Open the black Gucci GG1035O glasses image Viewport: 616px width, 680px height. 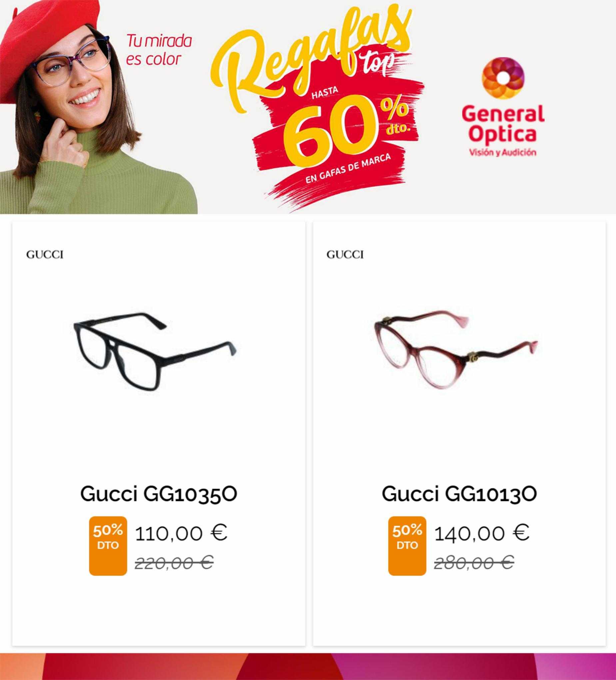pos(155,352)
